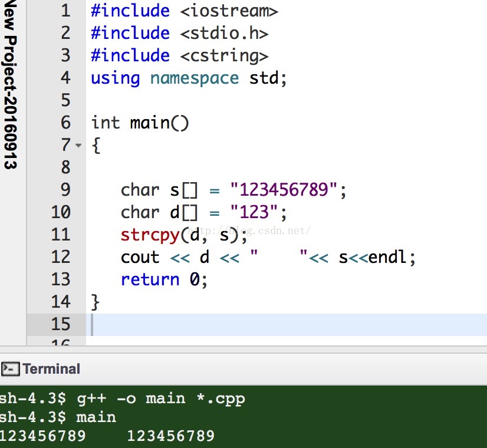This screenshot has height=448, width=487.
Task: Click the Terminal prompt icon
Action: [x=10, y=369]
